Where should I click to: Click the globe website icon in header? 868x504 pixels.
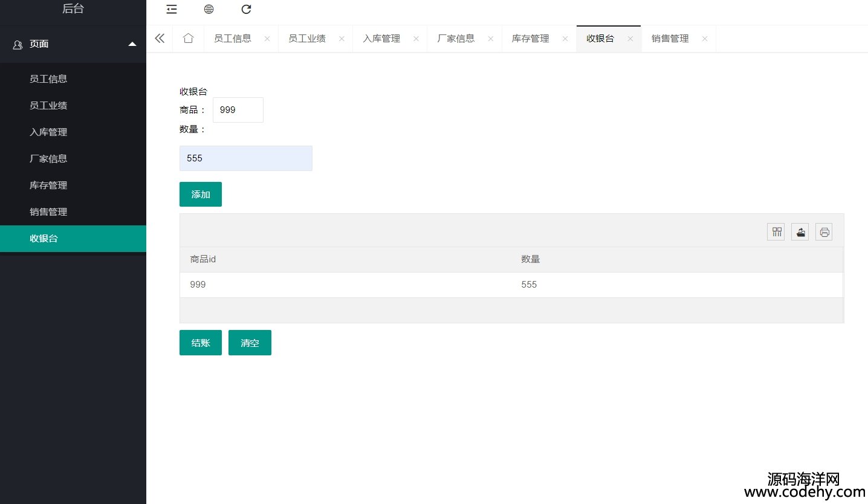[x=209, y=9]
